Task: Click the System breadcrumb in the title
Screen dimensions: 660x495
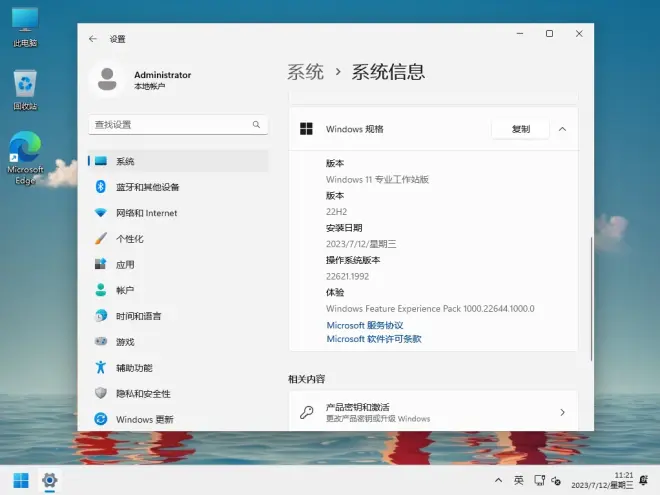Action: click(306, 72)
